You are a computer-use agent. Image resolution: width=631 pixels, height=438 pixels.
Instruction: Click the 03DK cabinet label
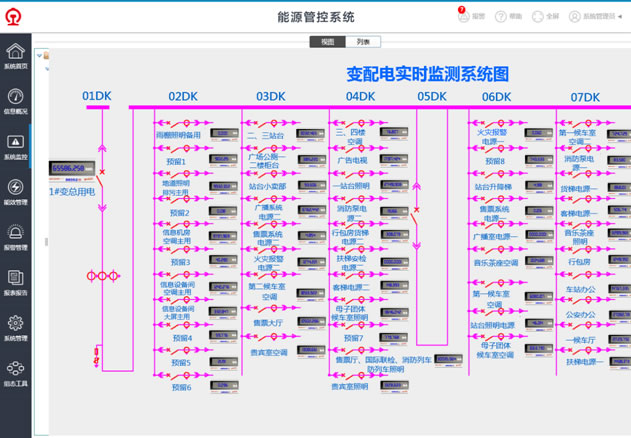271,97
